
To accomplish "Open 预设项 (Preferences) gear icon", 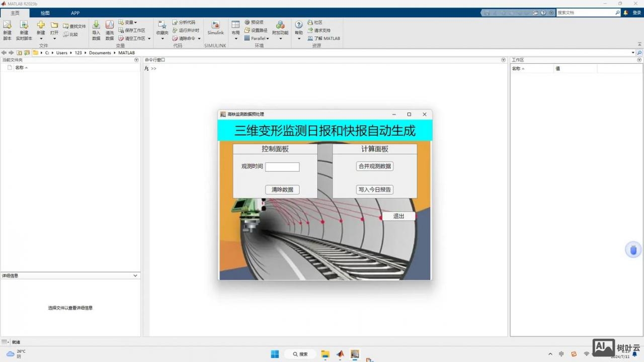I will click(248, 22).
